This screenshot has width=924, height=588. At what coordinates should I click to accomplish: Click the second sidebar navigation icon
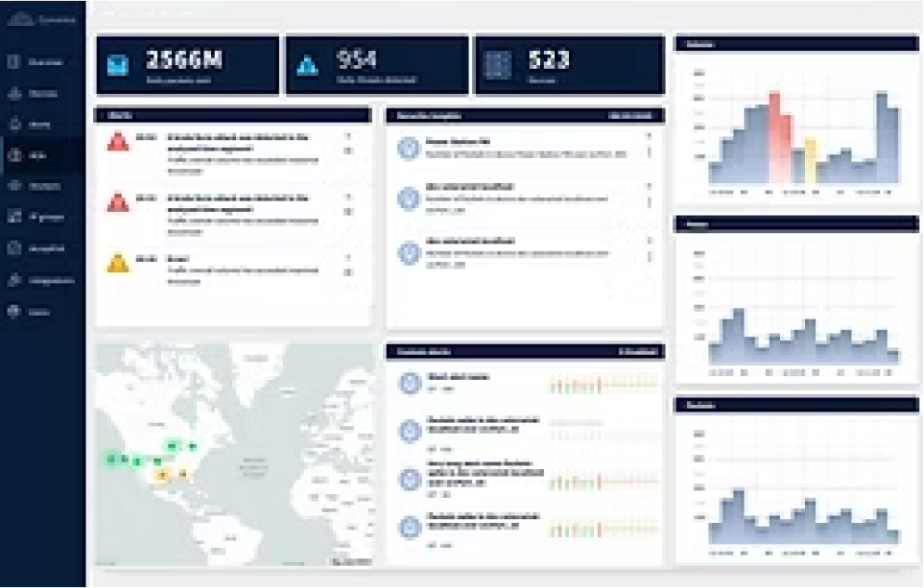(15, 93)
